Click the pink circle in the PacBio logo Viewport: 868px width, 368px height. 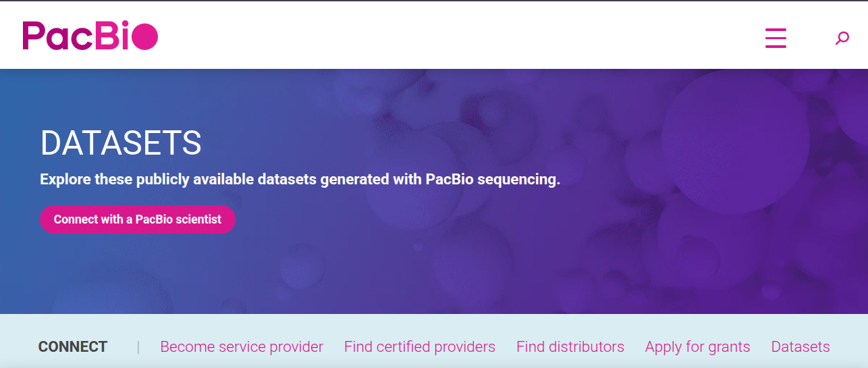click(x=144, y=36)
